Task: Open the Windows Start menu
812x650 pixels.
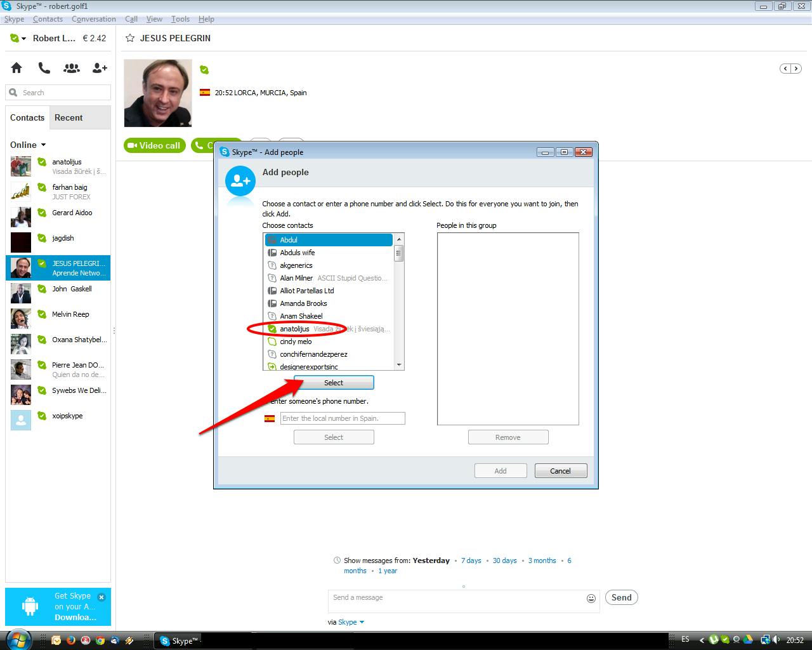Action: [17, 640]
